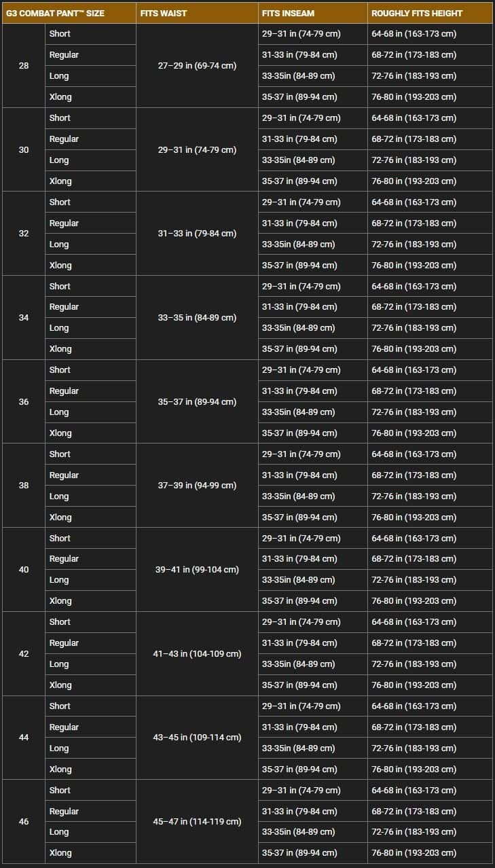Select the size 40 cell
The height and width of the screenshot is (868, 495).
pyautogui.click(x=24, y=569)
